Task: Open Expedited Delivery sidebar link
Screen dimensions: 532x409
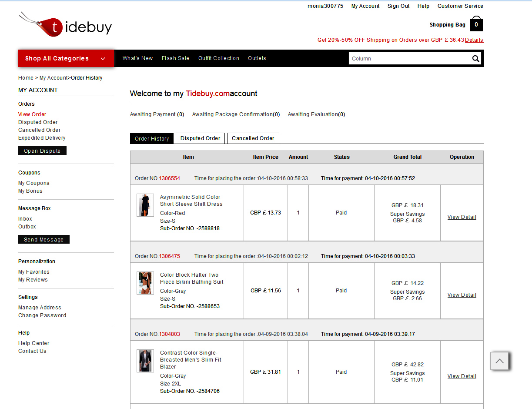Action: click(x=42, y=138)
